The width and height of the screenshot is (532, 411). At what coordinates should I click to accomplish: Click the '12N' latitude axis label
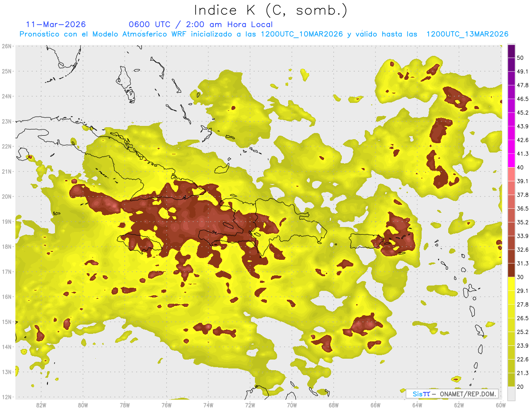(7, 397)
